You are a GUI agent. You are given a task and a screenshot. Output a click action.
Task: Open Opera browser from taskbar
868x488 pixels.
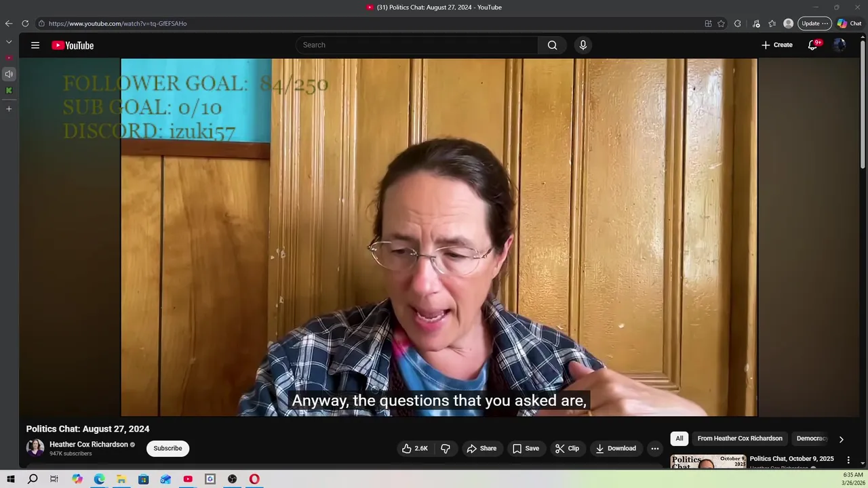pyautogui.click(x=254, y=479)
